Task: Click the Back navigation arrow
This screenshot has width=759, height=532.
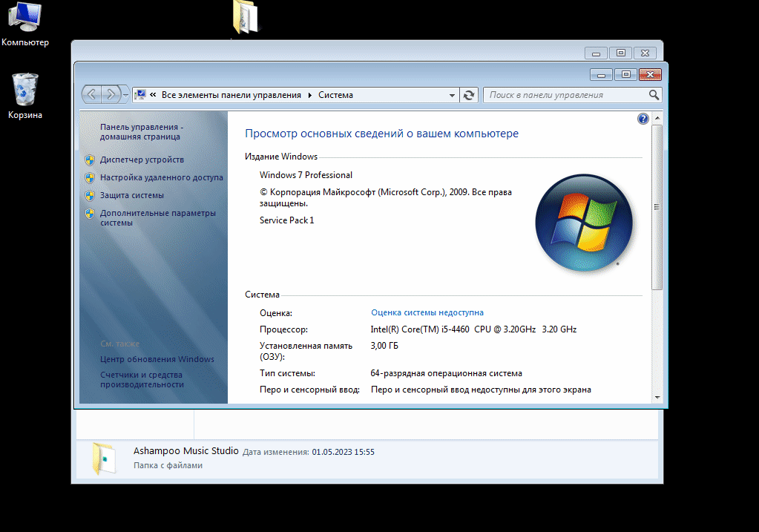Action: [91, 94]
